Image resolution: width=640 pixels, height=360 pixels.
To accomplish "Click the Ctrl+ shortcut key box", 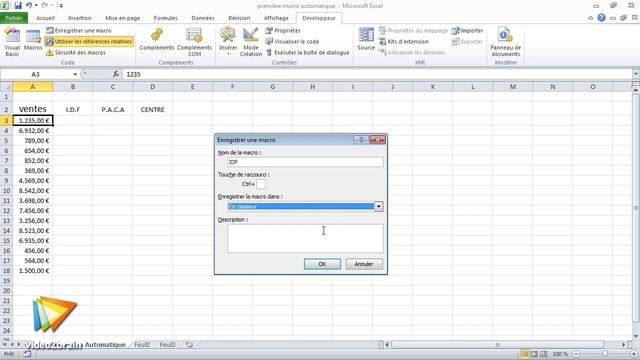I will point(261,184).
